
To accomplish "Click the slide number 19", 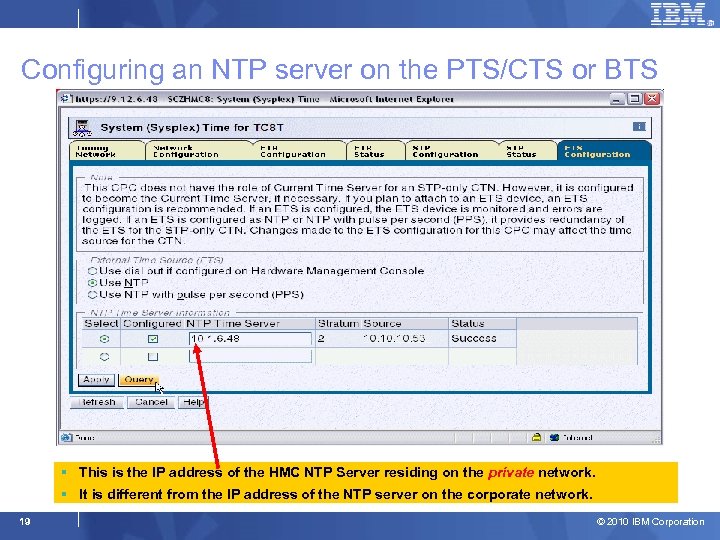I will pos(25,521).
